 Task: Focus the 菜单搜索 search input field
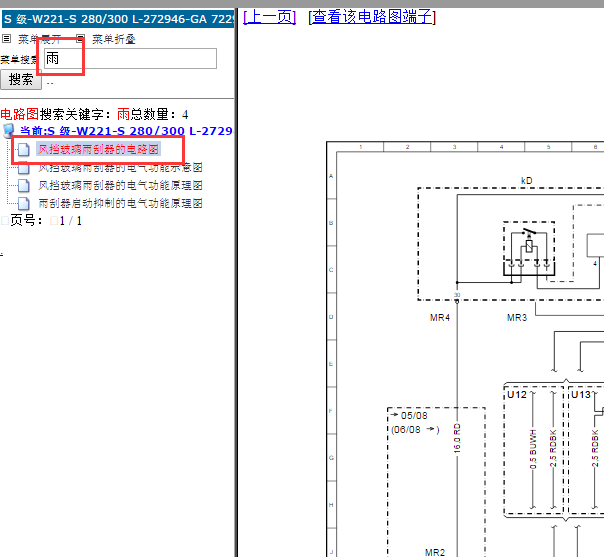[130, 59]
